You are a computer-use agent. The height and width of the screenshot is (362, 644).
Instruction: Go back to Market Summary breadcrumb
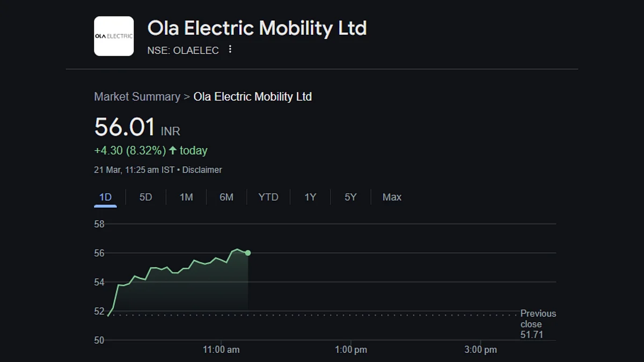137,97
